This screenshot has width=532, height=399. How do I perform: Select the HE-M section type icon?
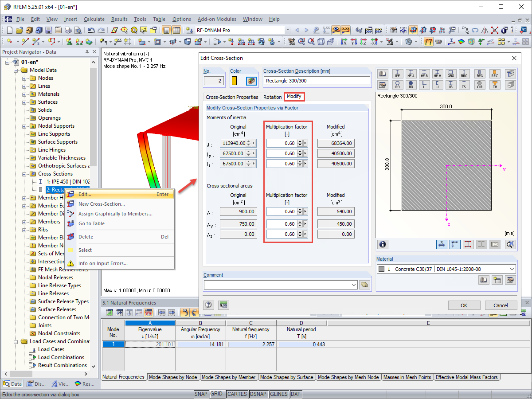click(438, 74)
